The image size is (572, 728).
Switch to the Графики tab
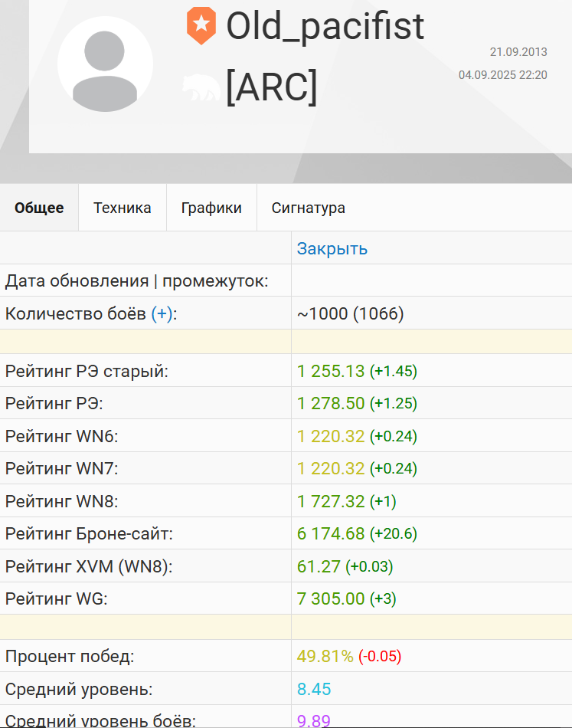click(211, 208)
